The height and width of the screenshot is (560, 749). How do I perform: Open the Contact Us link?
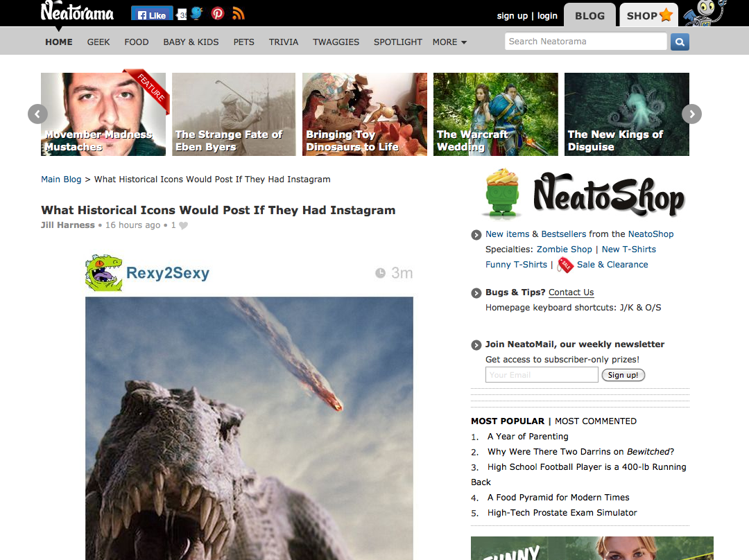(x=571, y=292)
